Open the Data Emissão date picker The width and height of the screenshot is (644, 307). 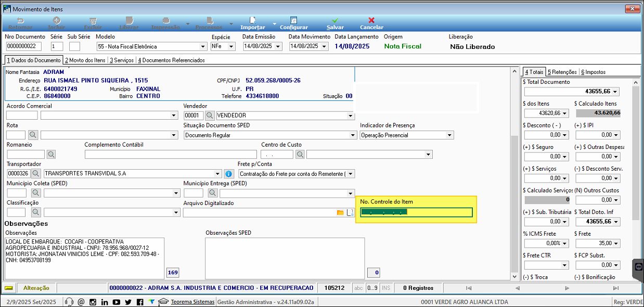click(278, 46)
